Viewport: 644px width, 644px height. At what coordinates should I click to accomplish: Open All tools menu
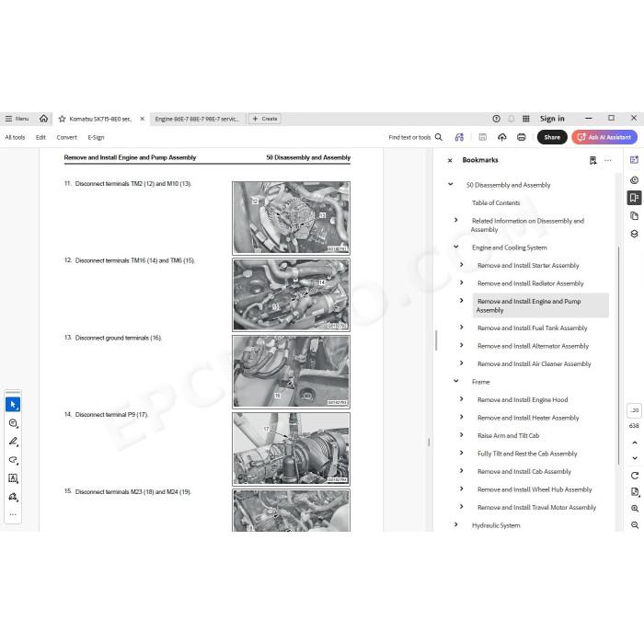click(15, 137)
